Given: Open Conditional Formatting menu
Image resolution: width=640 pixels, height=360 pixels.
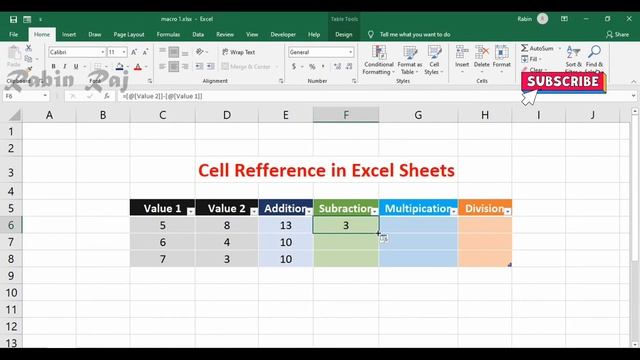Looking at the screenshot, I should (x=378, y=60).
